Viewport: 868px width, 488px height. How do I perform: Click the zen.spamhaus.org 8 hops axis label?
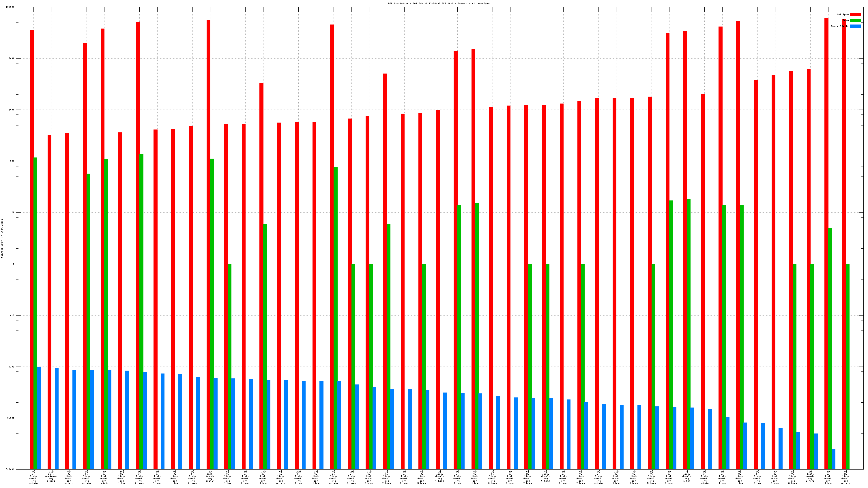pyautogui.click(x=51, y=476)
